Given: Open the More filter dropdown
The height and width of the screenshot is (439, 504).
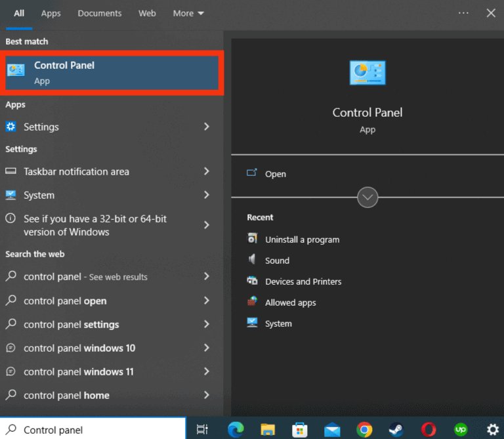Looking at the screenshot, I should click(188, 13).
